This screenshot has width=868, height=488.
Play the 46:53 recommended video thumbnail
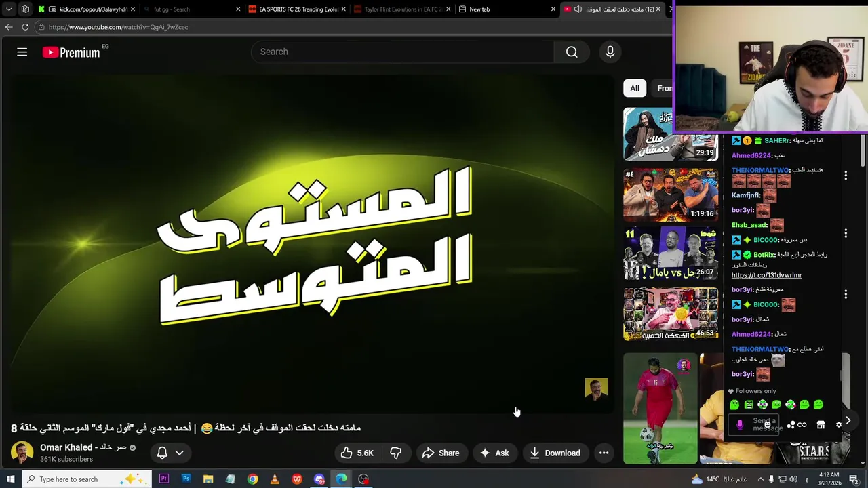[671, 314]
